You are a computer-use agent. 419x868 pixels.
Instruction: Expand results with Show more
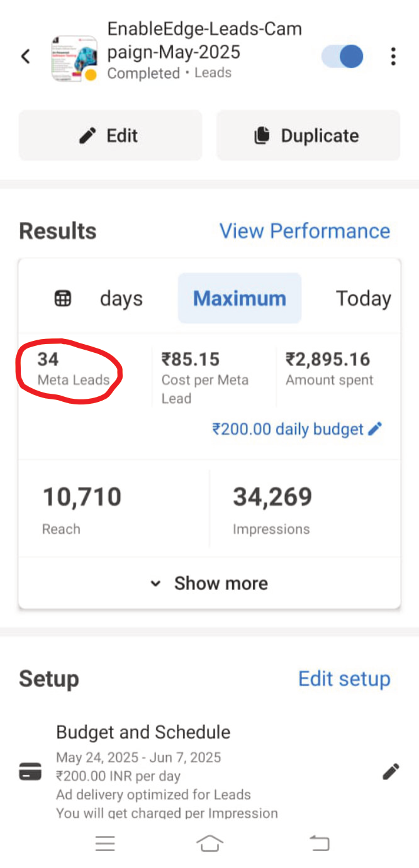pyautogui.click(x=209, y=583)
